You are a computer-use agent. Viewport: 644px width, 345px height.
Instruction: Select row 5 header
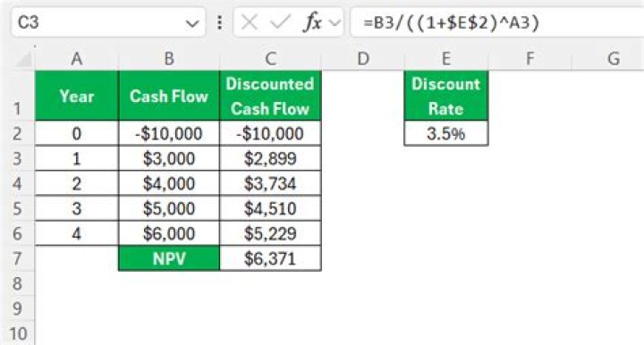[x=17, y=208]
